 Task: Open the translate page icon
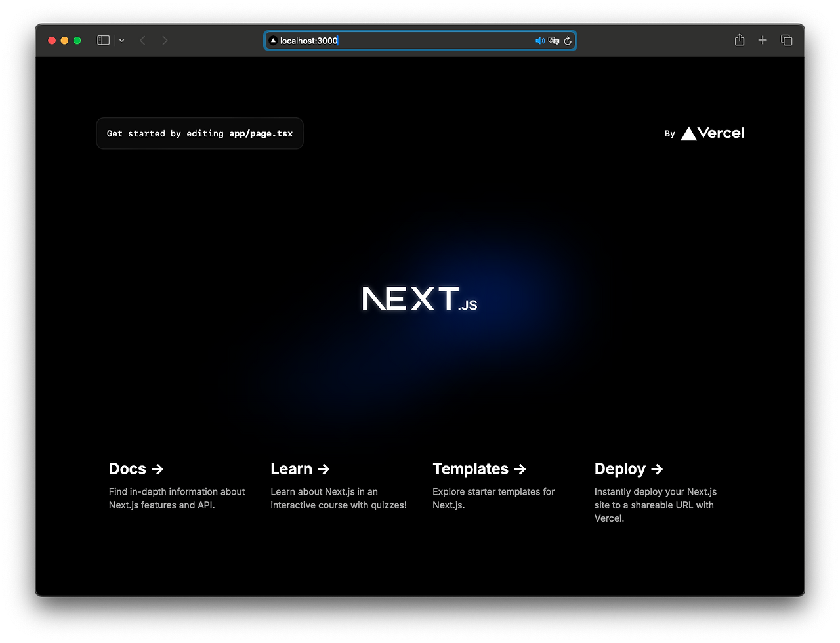(x=554, y=41)
